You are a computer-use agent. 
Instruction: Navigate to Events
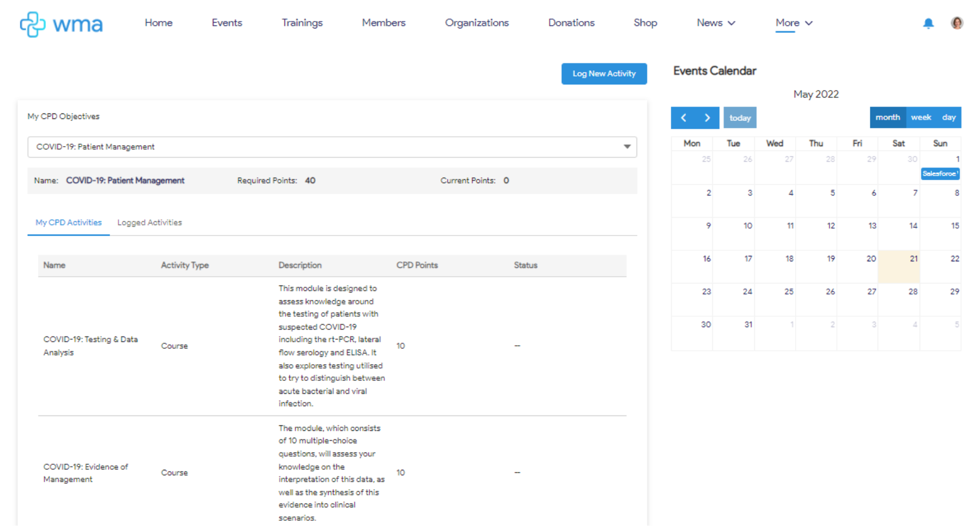227,23
